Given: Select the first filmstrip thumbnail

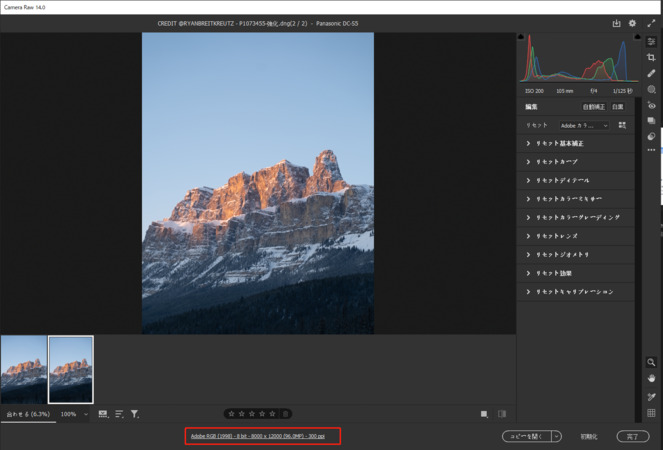Looking at the screenshot, I should click(x=23, y=369).
